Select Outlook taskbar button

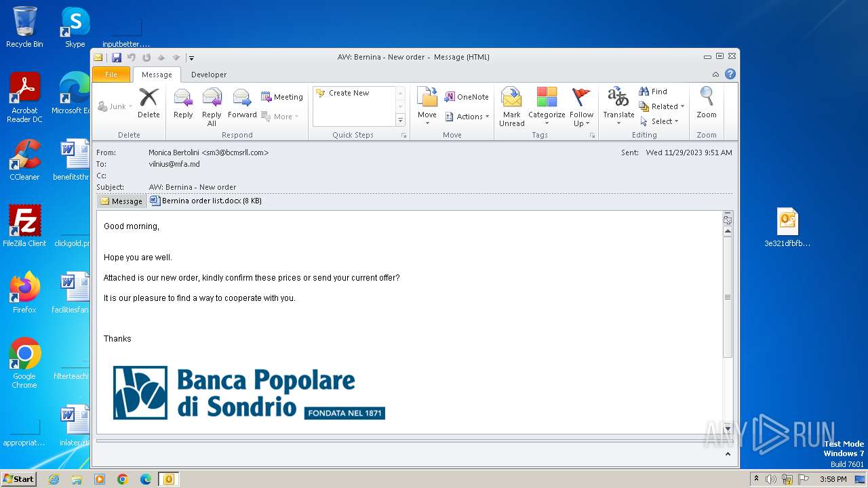pos(169,479)
